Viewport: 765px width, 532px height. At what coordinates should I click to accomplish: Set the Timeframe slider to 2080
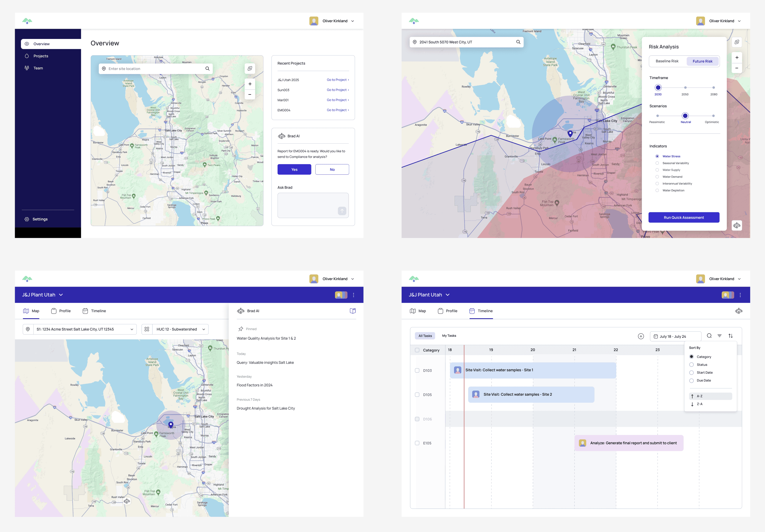pos(713,88)
